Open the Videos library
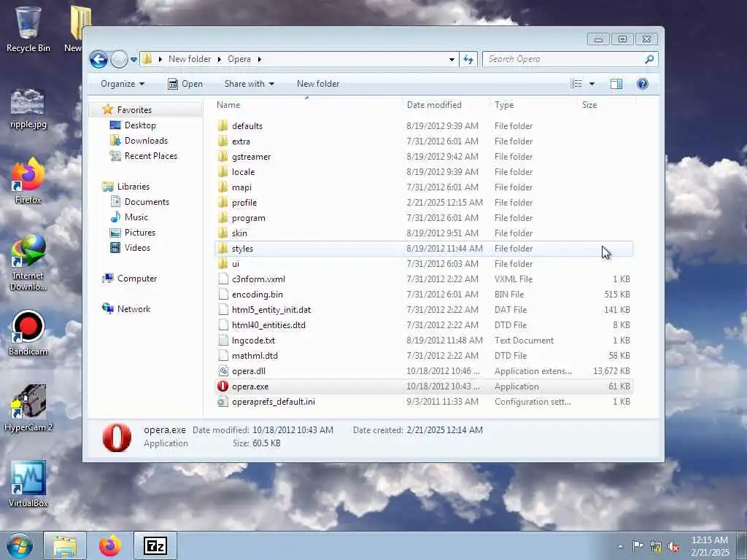 point(137,248)
